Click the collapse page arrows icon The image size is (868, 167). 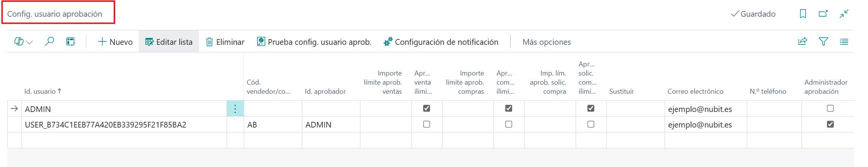[x=844, y=14]
